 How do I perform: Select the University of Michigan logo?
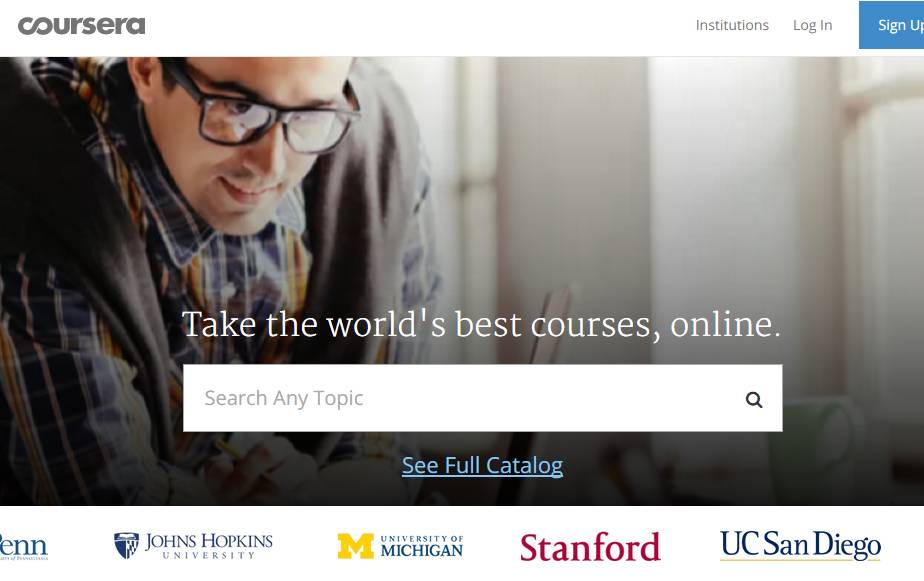coord(401,546)
